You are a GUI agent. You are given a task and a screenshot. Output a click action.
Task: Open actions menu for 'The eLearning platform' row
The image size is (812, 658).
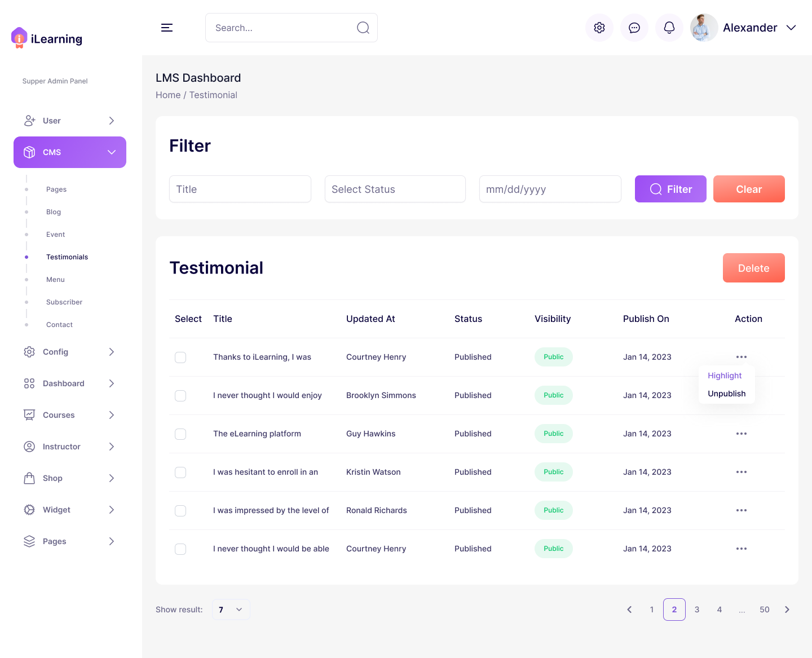(742, 434)
